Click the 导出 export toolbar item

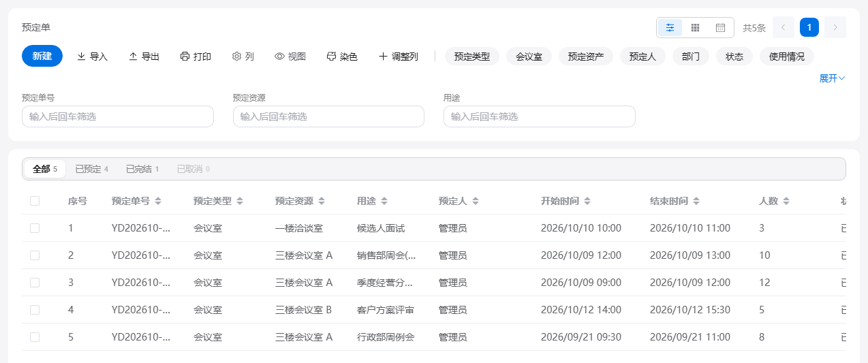(x=144, y=57)
